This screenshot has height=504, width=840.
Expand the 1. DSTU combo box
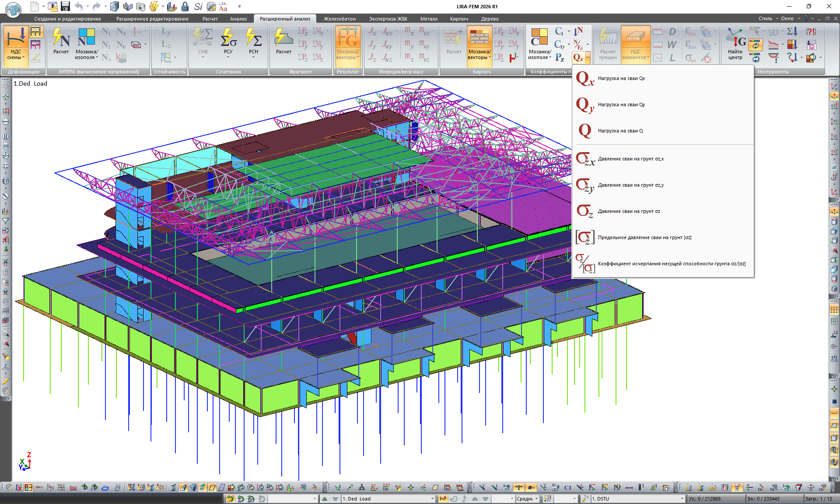[x=682, y=499]
